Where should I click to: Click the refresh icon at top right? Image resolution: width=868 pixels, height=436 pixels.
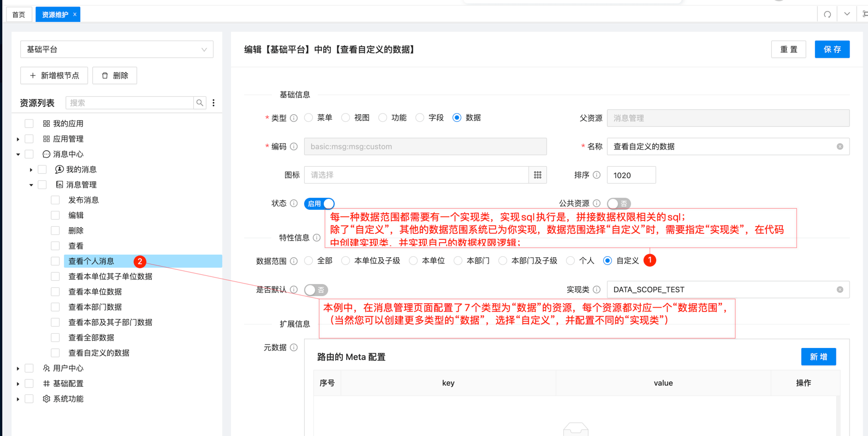pos(827,14)
